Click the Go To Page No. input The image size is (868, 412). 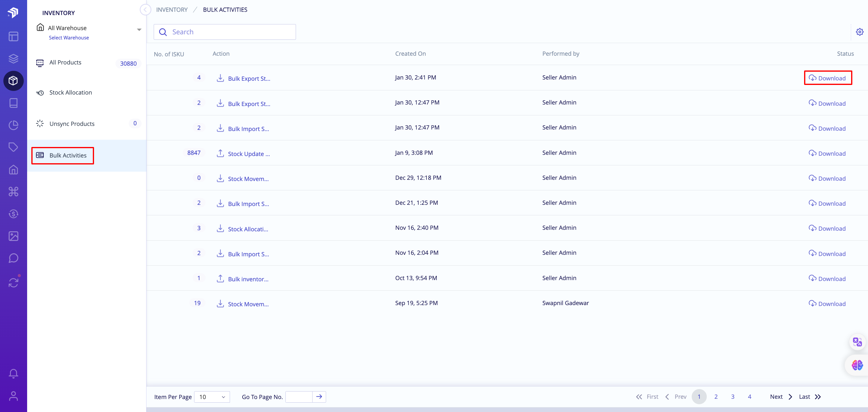tap(299, 397)
